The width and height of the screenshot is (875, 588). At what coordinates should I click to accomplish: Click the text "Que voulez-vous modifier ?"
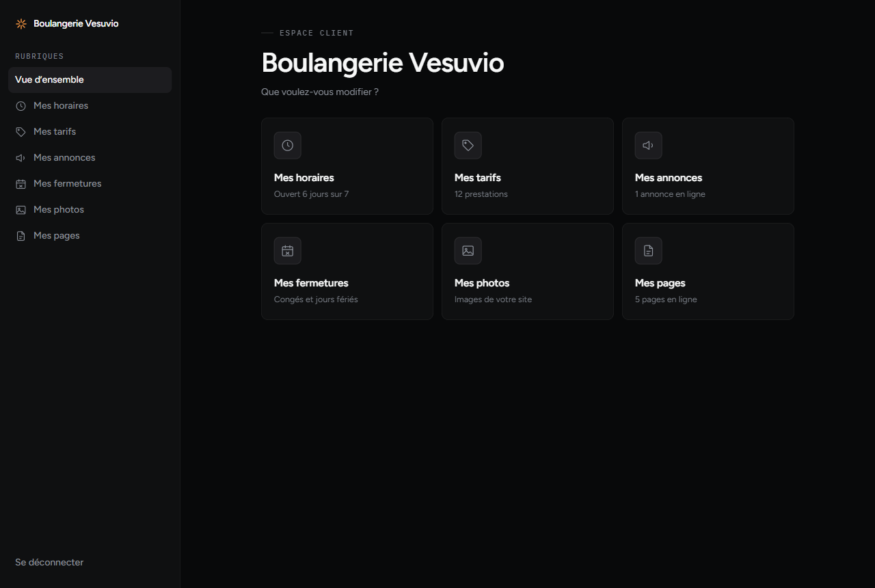320,92
